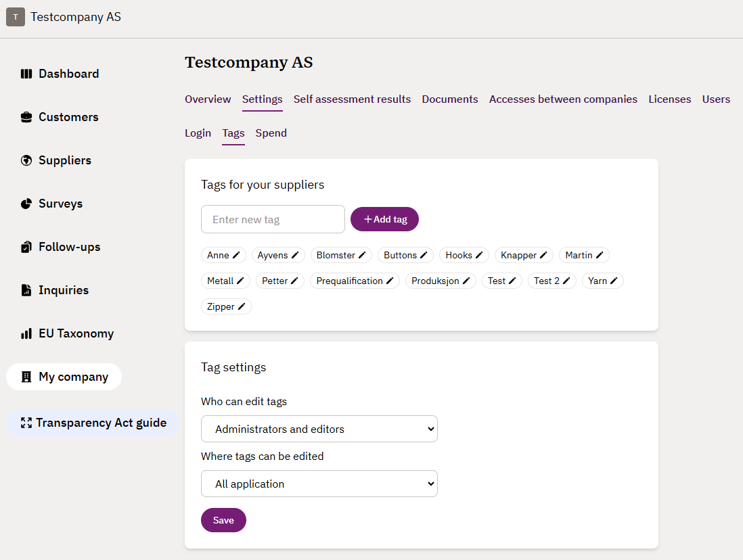Viewport: 743px width, 560px height.
Task: Click the Customers briefcase icon
Action: (26, 117)
